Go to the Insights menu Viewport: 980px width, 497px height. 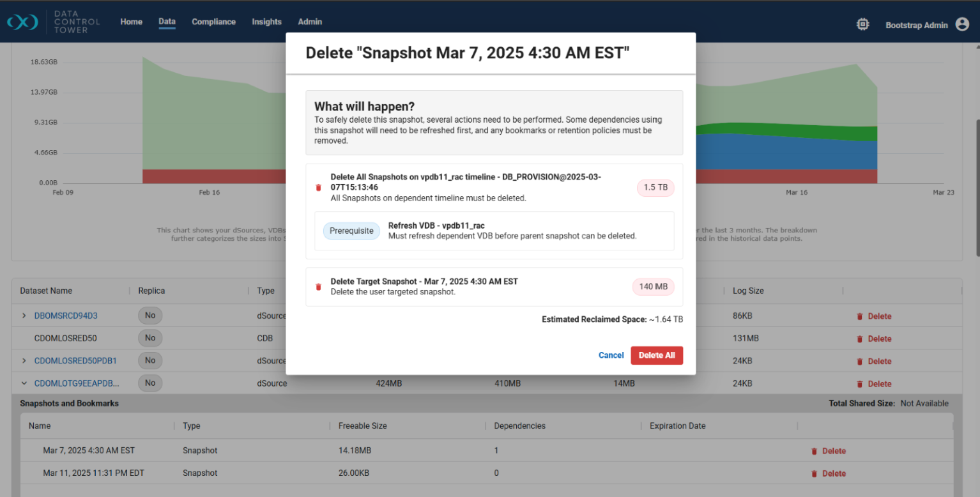[x=266, y=22]
